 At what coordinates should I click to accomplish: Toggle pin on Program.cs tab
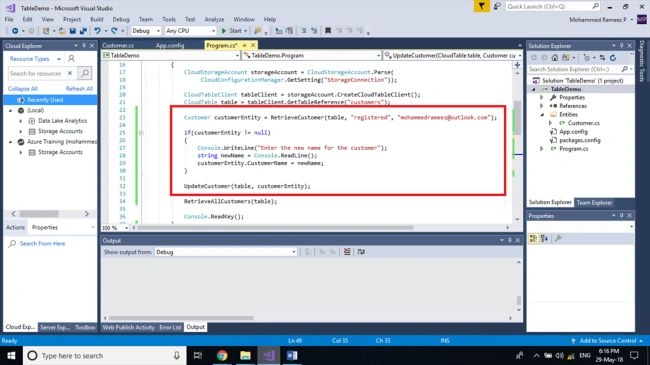[245, 45]
